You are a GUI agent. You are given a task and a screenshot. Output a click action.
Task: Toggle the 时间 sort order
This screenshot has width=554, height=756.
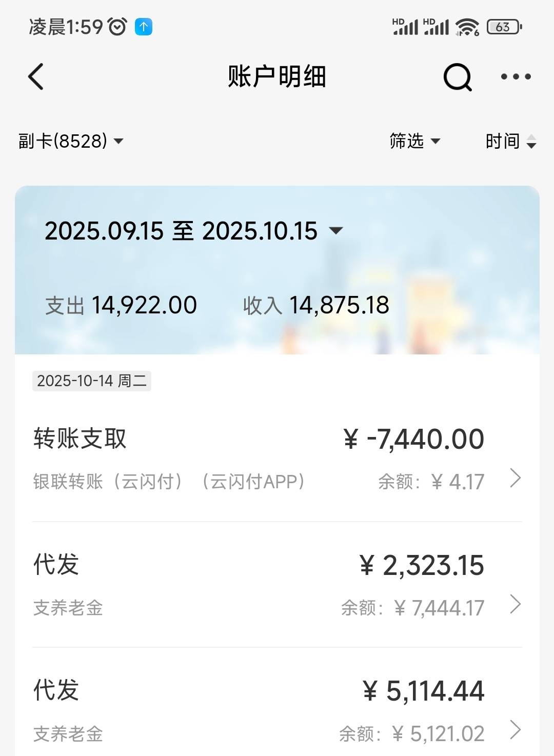click(x=510, y=141)
